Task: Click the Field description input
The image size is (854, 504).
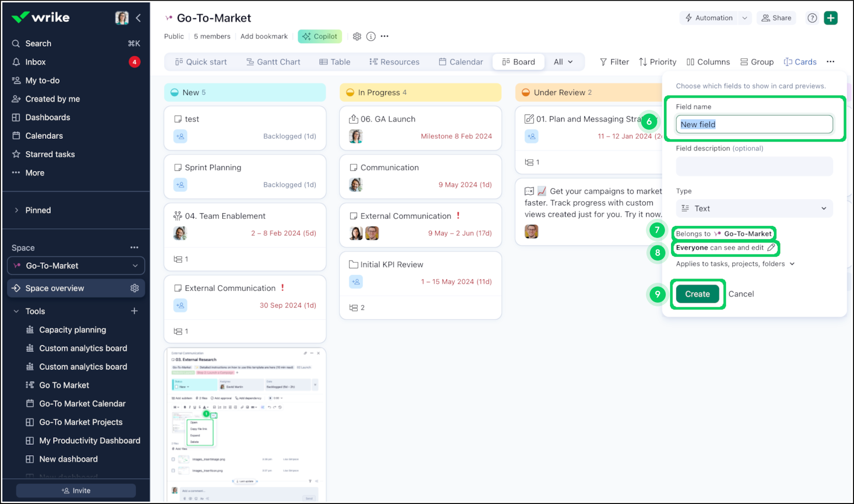Action: 754,166
